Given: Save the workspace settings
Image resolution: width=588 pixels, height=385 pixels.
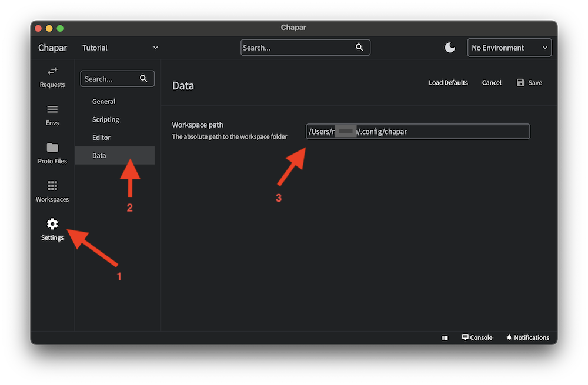Looking at the screenshot, I should pos(529,82).
